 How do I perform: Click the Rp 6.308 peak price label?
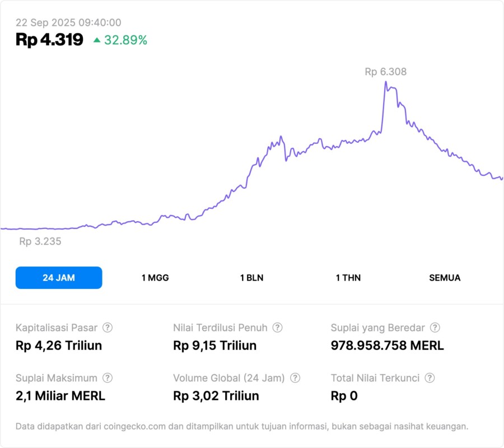pyautogui.click(x=385, y=72)
